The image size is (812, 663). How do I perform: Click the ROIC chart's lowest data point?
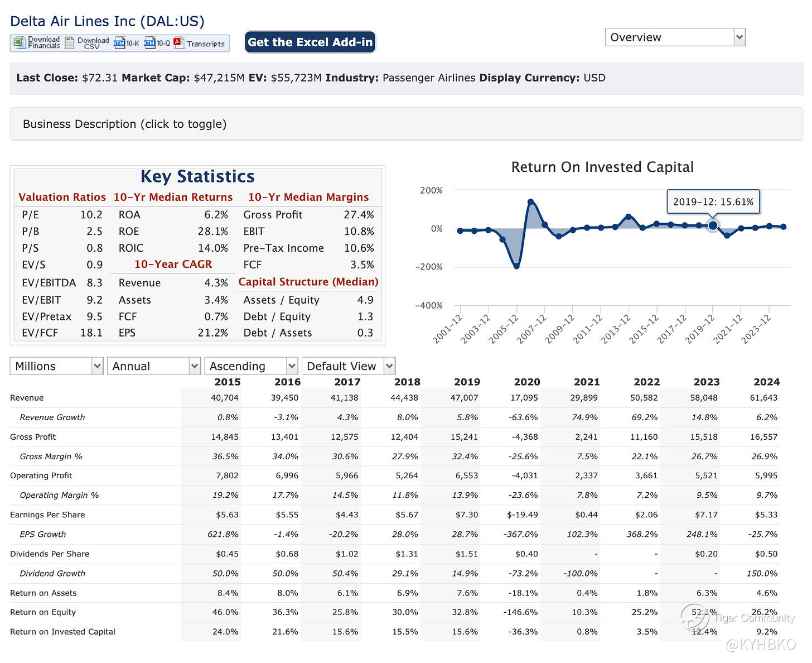pyautogui.click(x=516, y=266)
